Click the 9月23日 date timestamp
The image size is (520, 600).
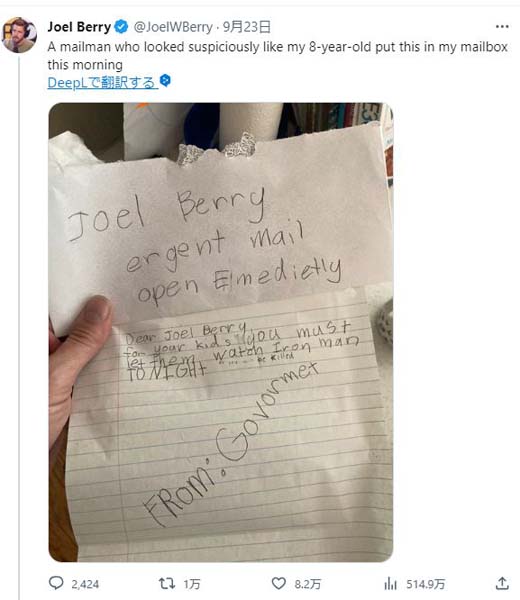(247, 27)
